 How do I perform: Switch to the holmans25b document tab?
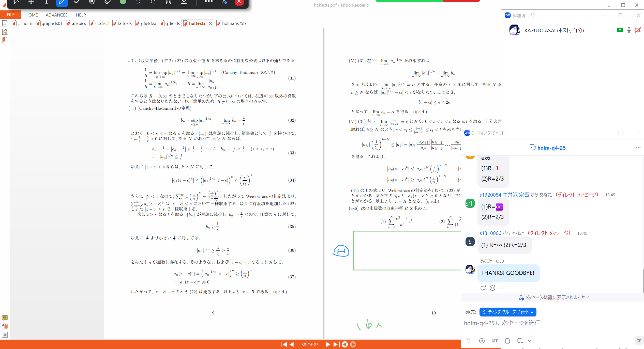click(x=234, y=23)
